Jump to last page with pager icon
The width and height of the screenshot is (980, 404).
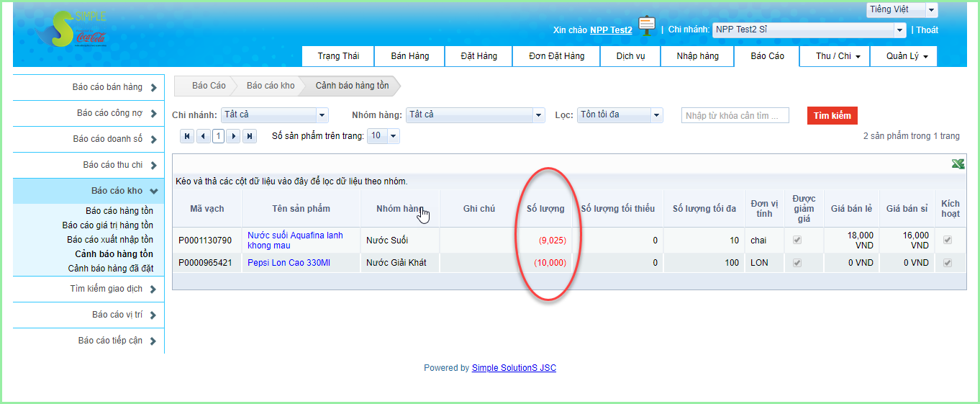pyautogui.click(x=250, y=136)
